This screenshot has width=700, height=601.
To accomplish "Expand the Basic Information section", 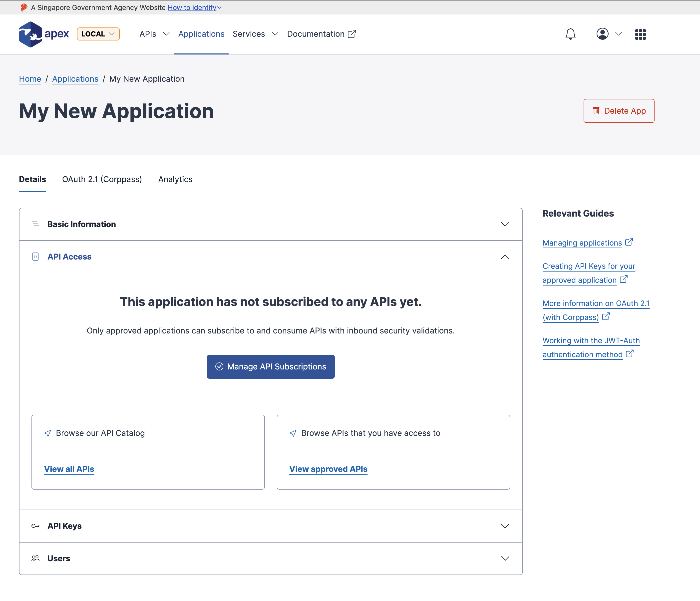I will (x=505, y=224).
